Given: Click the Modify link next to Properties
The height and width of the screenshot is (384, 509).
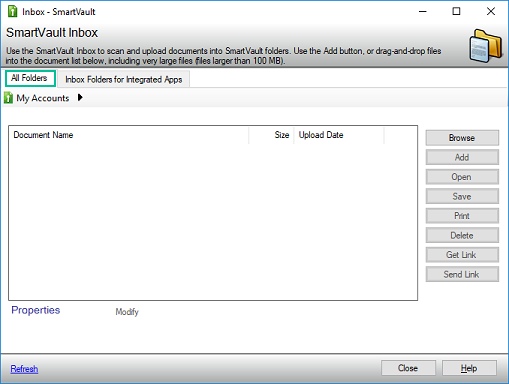Looking at the screenshot, I should click(127, 312).
